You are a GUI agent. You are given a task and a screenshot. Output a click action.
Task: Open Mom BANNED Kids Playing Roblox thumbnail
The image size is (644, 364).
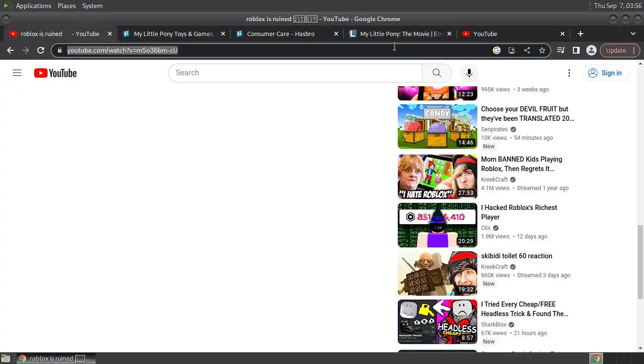(x=438, y=177)
